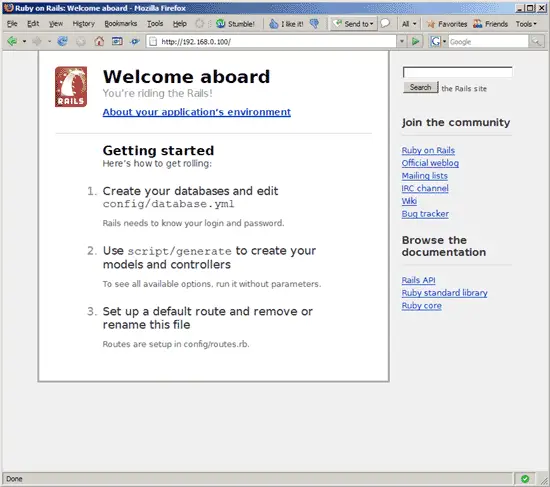Click the I like it! thumbs-up button

coord(286,24)
